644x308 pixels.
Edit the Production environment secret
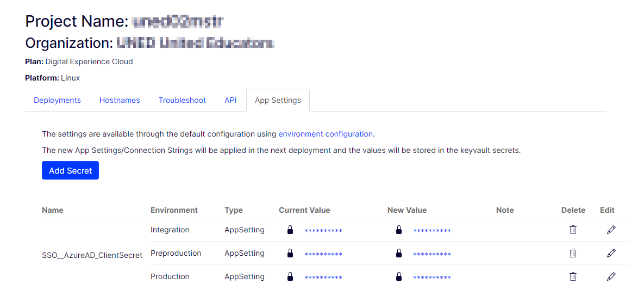coord(611,276)
